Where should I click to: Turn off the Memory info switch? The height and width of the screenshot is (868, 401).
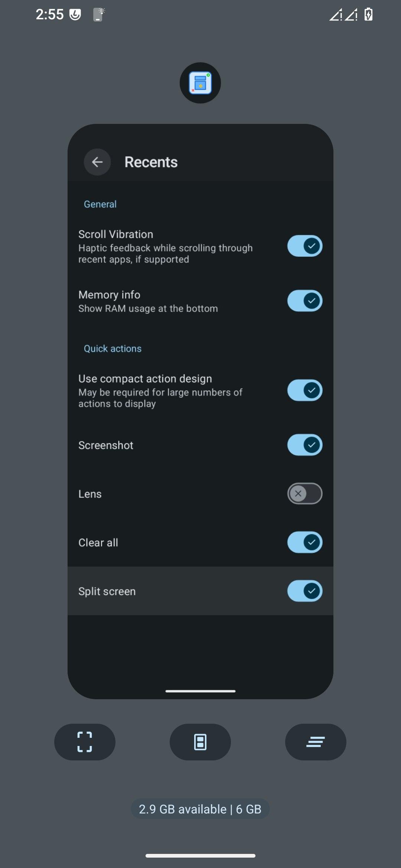pos(304,300)
